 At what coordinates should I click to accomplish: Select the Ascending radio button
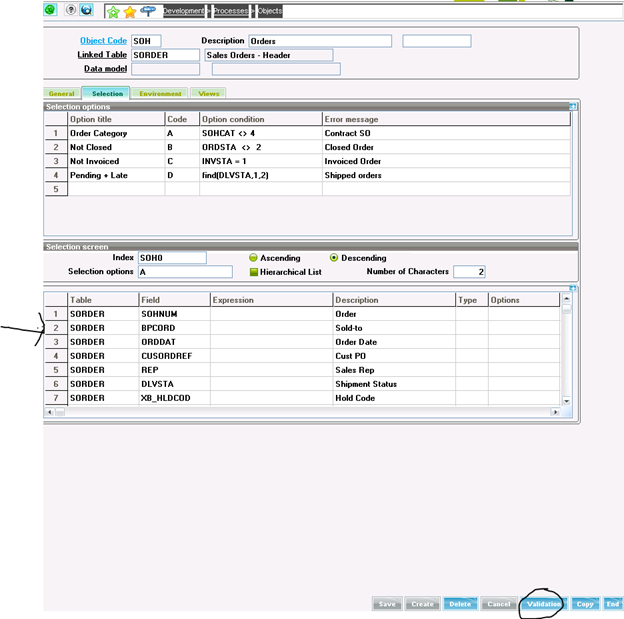point(254,257)
